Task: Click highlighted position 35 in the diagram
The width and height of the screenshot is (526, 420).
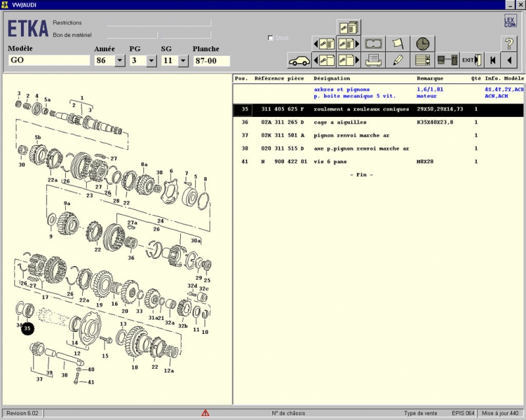Action: [27, 328]
